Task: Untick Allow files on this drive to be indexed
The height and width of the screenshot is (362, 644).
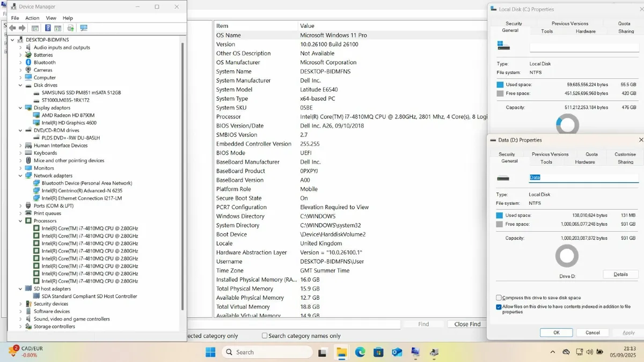Action: pyautogui.click(x=499, y=307)
